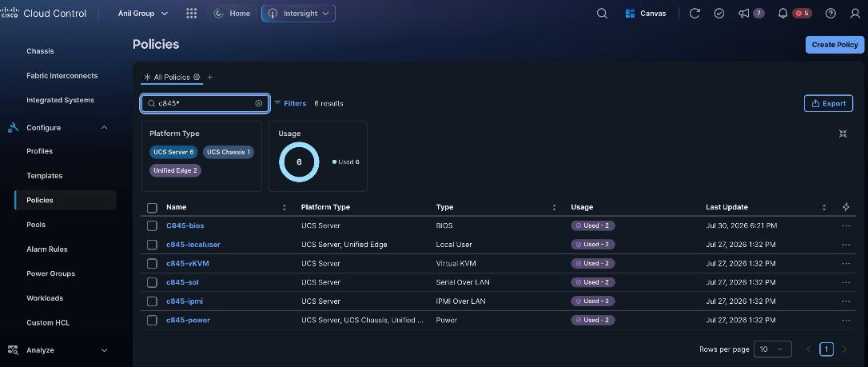Click the Create Policy button

tap(834, 45)
